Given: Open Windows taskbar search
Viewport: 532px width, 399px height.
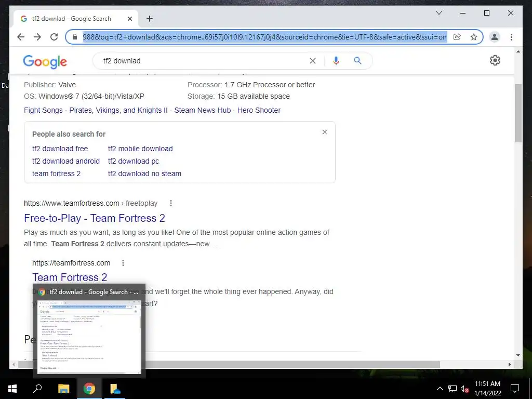Looking at the screenshot, I should (37, 389).
